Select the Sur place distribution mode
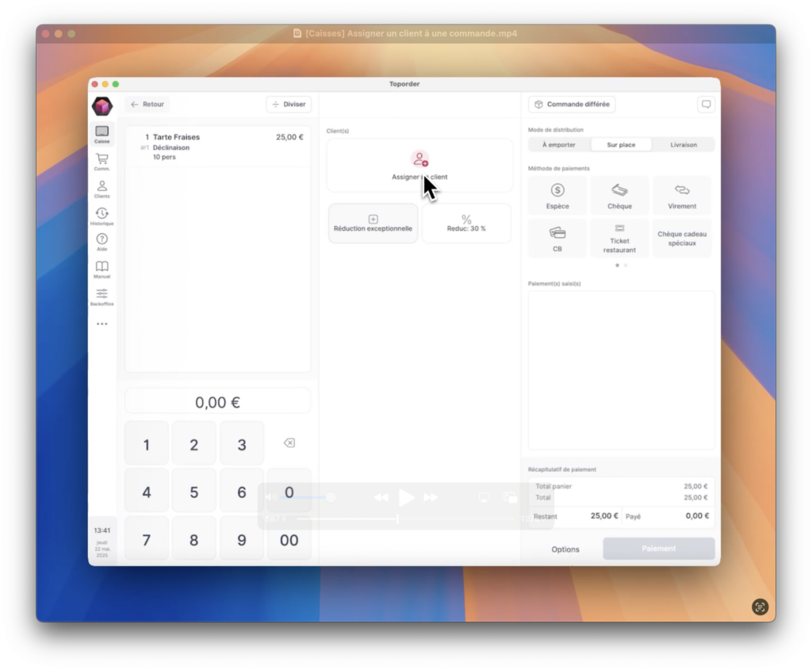Screen dimensions: 812x670 click(621, 145)
